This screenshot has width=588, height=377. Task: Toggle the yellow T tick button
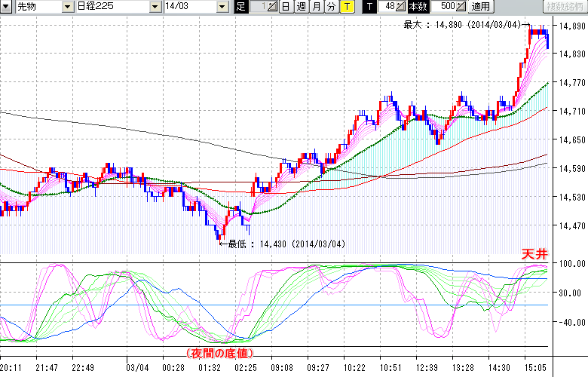pyautogui.click(x=346, y=7)
